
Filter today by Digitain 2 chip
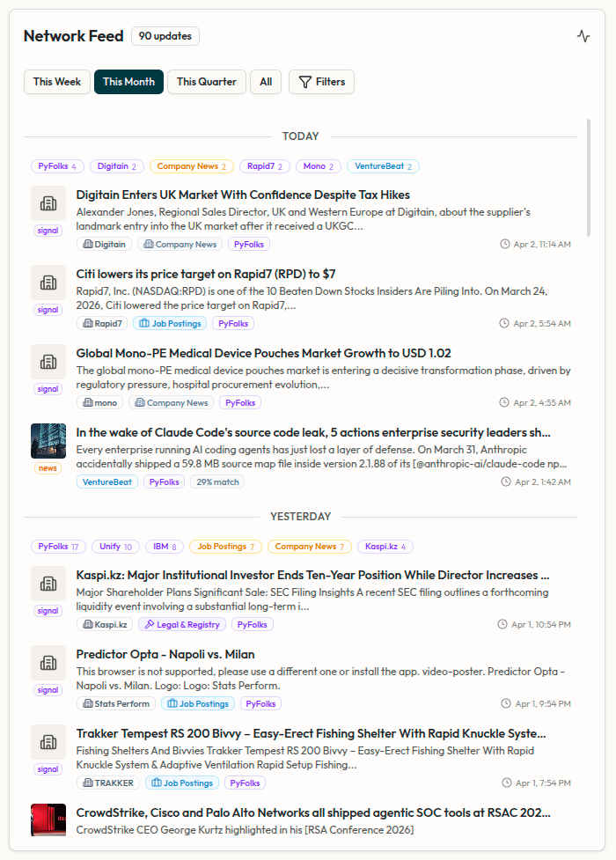coord(117,166)
